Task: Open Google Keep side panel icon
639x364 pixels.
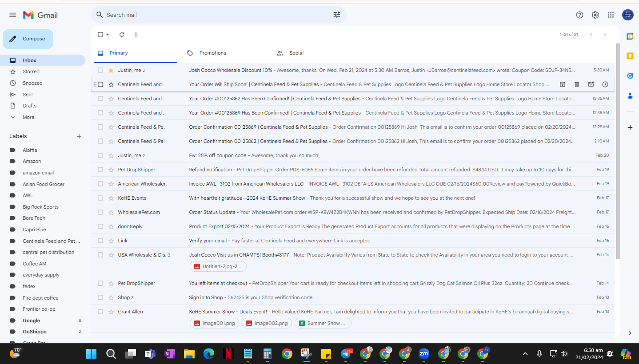Action: point(630,56)
